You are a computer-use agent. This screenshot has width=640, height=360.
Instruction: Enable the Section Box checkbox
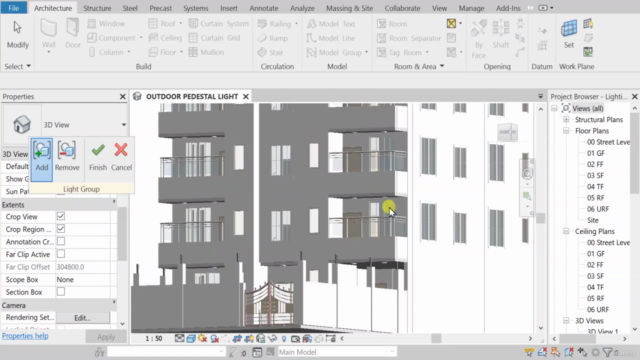[61, 292]
